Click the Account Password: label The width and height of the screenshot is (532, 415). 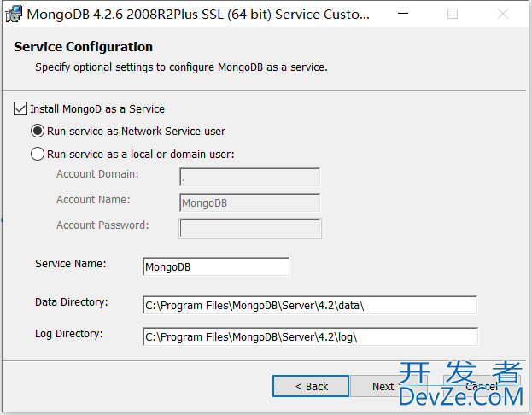point(102,225)
